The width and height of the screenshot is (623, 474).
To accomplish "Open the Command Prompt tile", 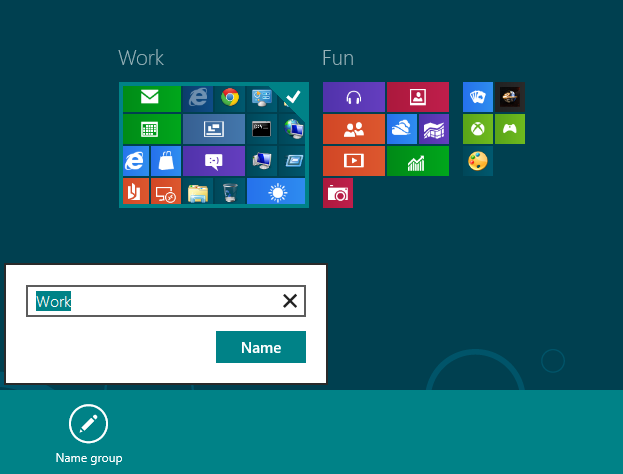I will point(262,129).
